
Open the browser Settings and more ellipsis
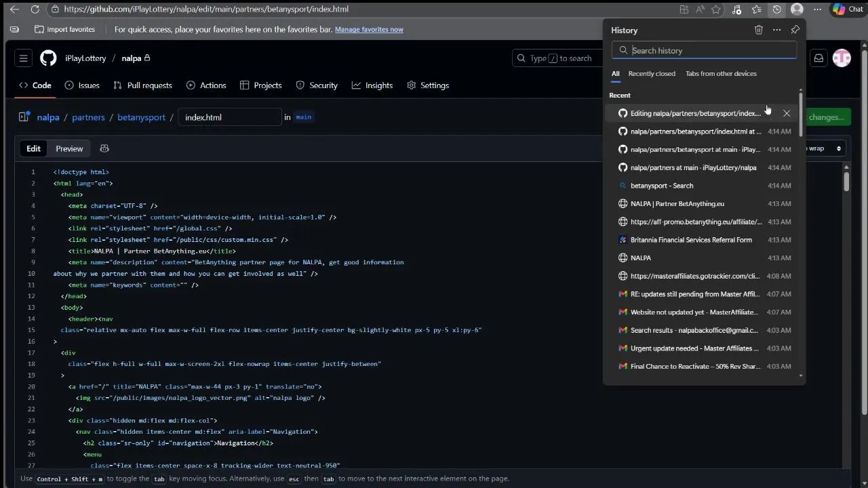tap(817, 9)
